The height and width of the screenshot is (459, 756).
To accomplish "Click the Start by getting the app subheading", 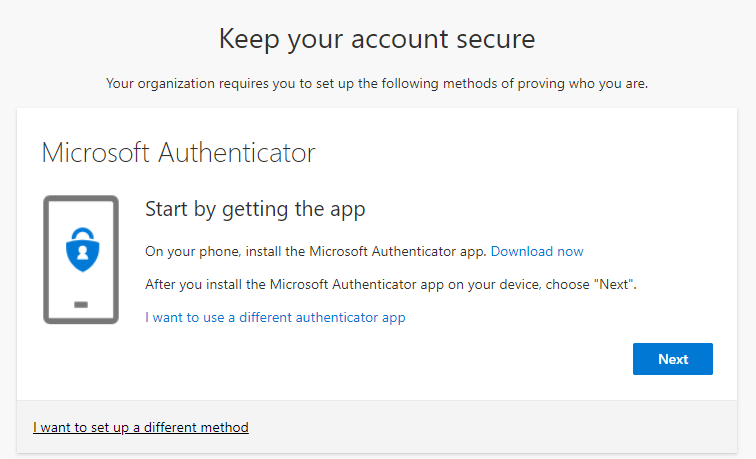I will [x=255, y=209].
